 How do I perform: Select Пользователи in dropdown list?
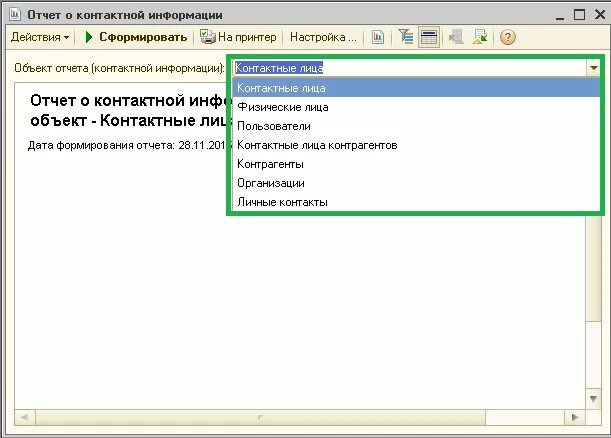(416, 126)
